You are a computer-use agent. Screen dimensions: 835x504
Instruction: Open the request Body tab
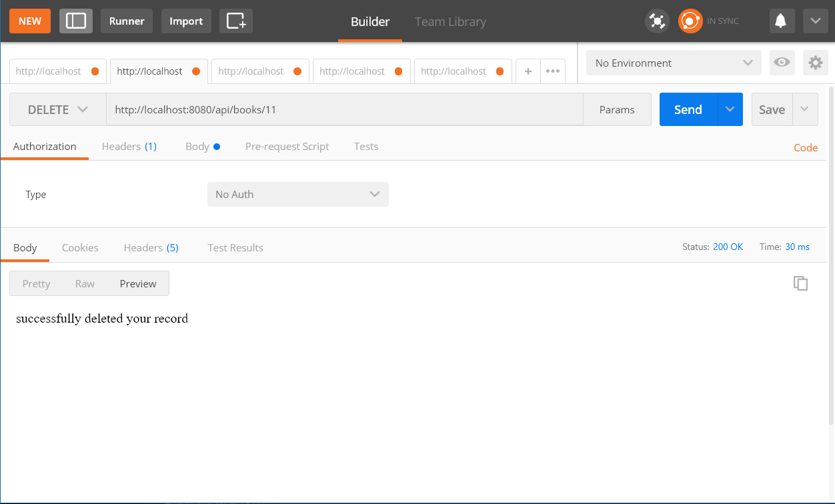(x=203, y=147)
